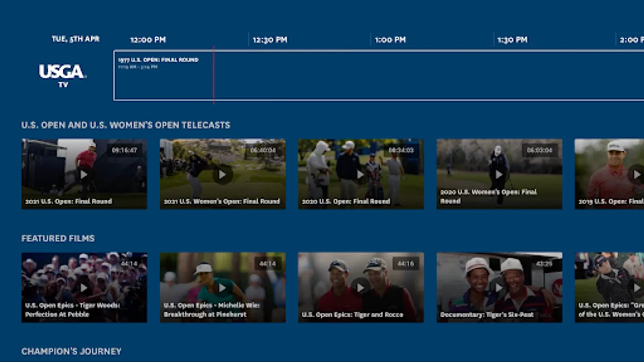
Task: Click the TUE, 5TH APR date label
Action: click(x=76, y=39)
